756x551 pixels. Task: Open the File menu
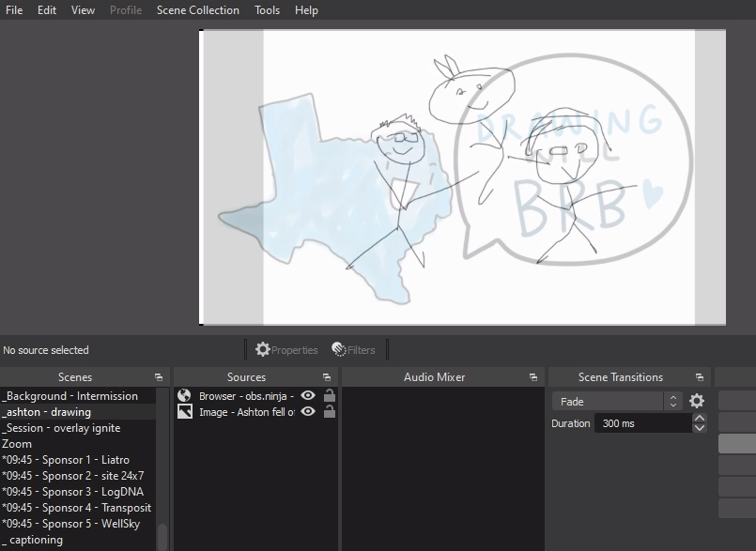pyautogui.click(x=14, y=10)
